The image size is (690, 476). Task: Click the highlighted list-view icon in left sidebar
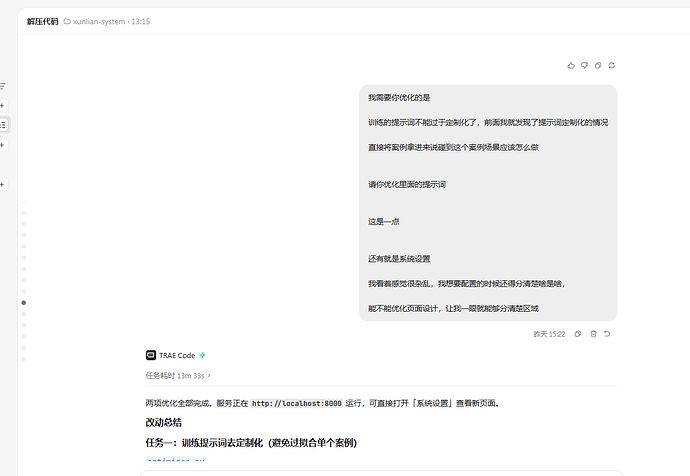3,125
